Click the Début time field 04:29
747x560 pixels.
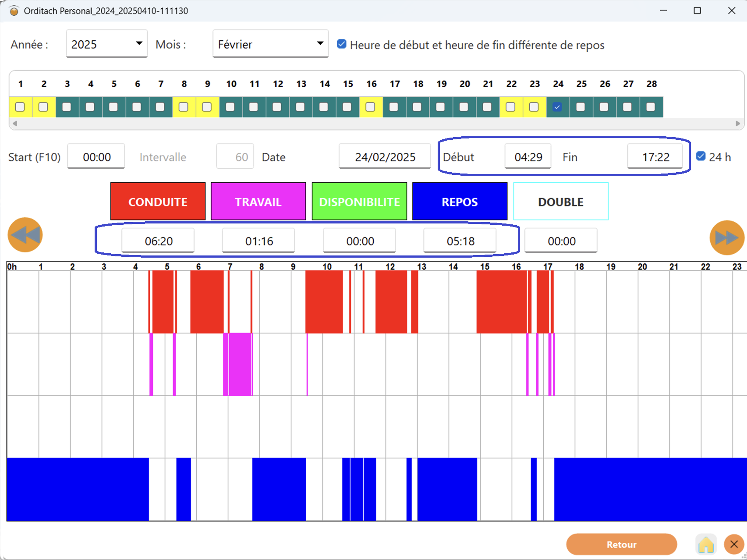pyautogui.click(x=528, y=156)
